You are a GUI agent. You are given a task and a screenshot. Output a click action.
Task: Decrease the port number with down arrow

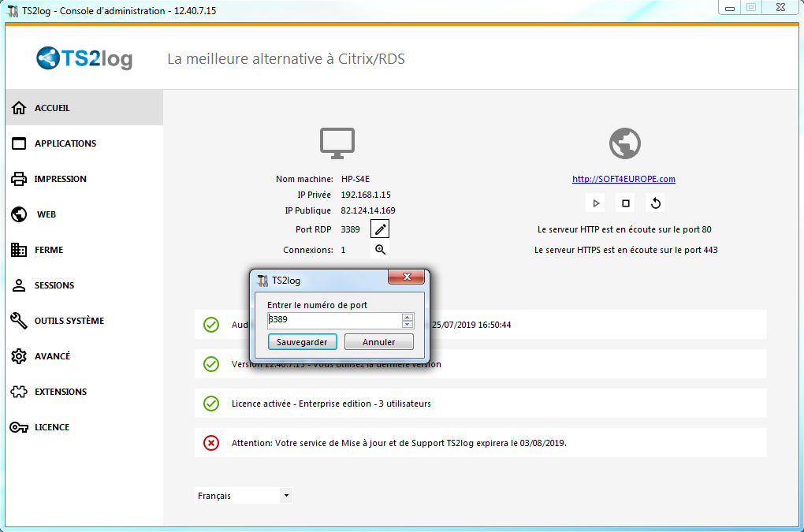tap(408, 325)
